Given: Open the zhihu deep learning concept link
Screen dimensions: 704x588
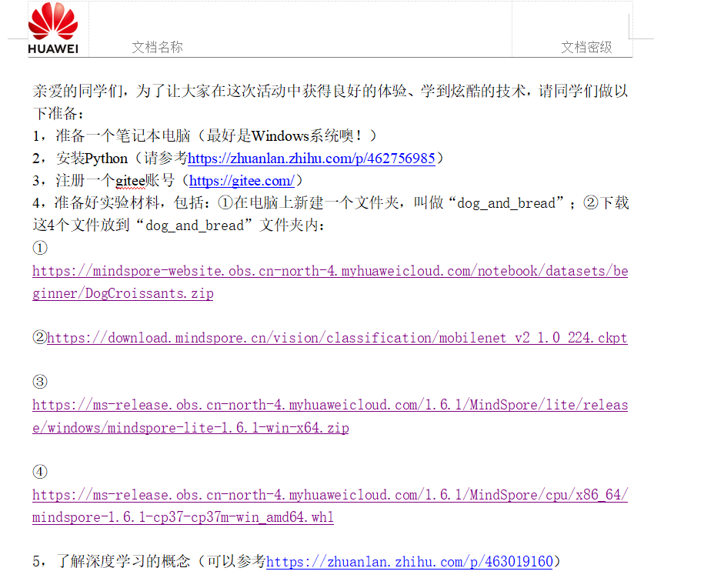Looking at the screenshot, I should point(409,562).
